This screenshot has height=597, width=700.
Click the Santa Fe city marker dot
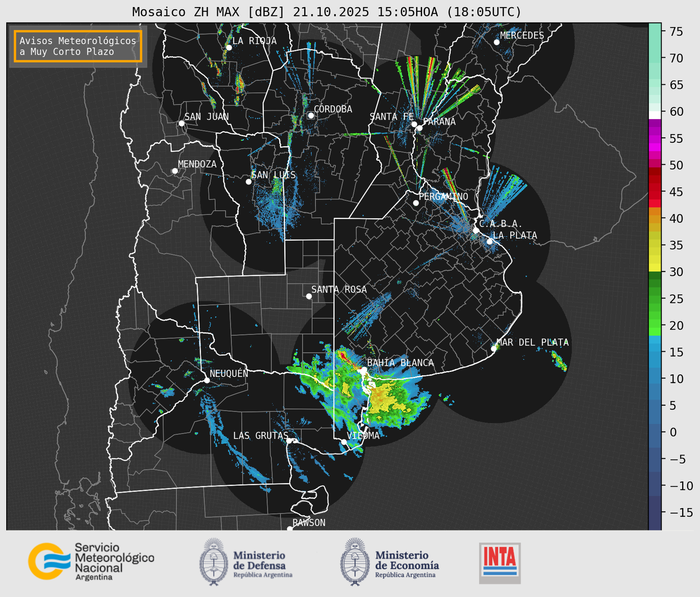tap(414, 124)
